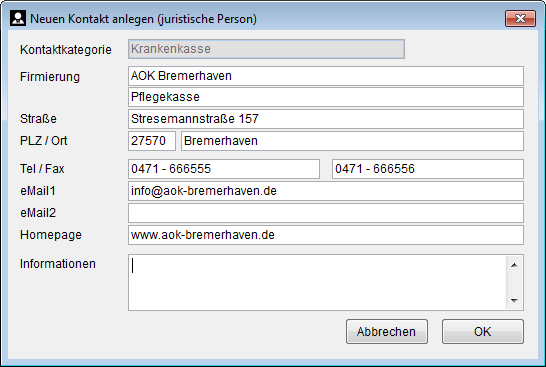
Task: Click inside the Informationen text area
Action: tap(317, 282)
